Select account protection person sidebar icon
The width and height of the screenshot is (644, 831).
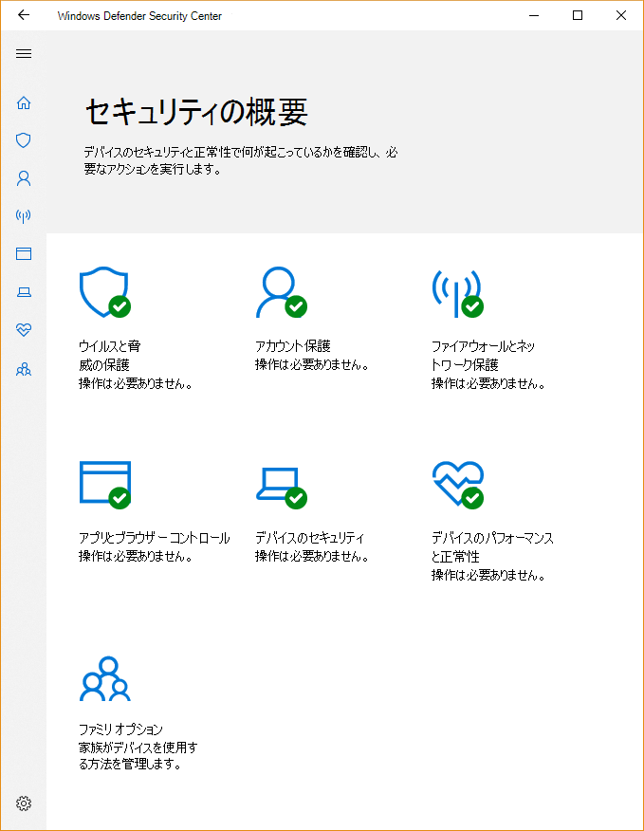coord(24,178)
